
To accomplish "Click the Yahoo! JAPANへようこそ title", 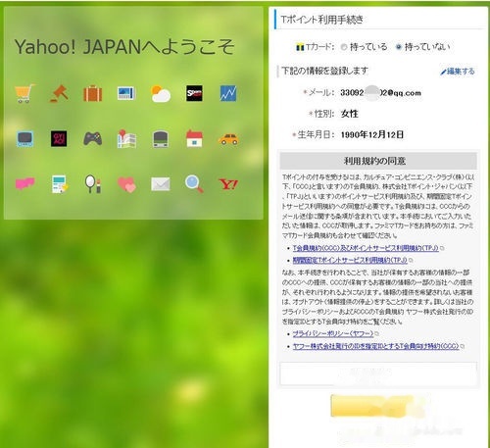I will [124, 47].
